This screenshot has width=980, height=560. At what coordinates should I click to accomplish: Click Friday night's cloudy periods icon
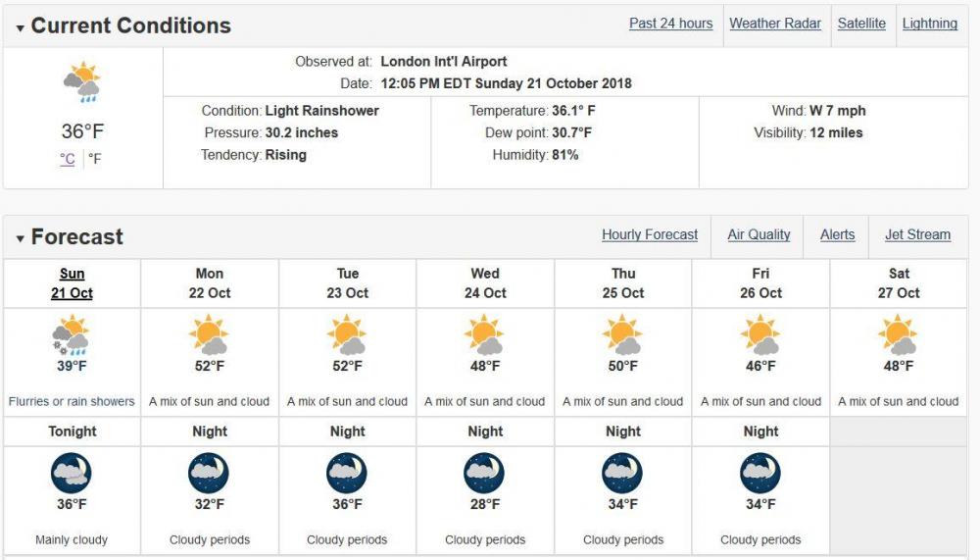pos(760,474)
